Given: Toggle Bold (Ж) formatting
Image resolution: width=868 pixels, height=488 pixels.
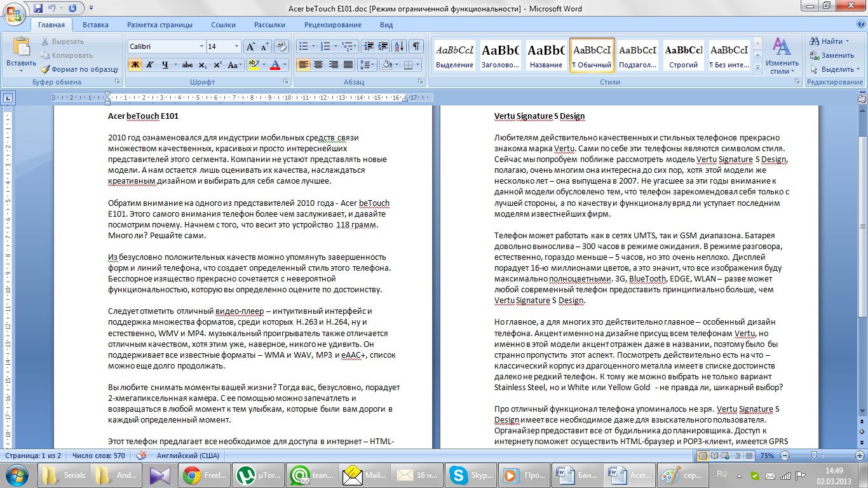Looking at the screenshot, I should pyautogui.click(x=135, y=65).
